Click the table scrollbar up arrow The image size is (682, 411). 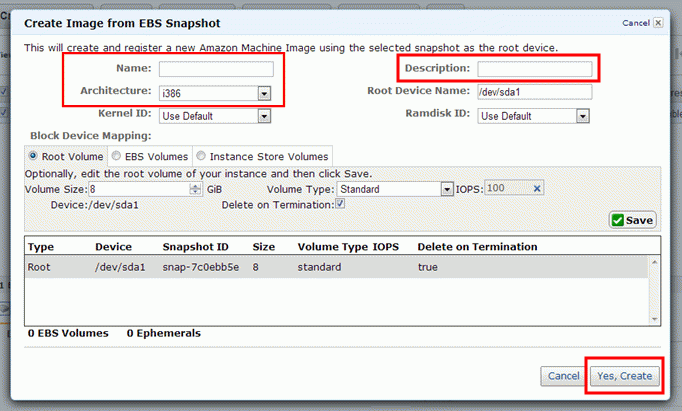pos(655,262)
